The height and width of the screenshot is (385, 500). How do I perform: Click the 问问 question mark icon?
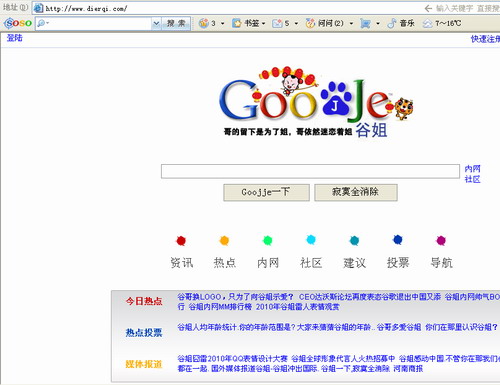coord(310,23)
